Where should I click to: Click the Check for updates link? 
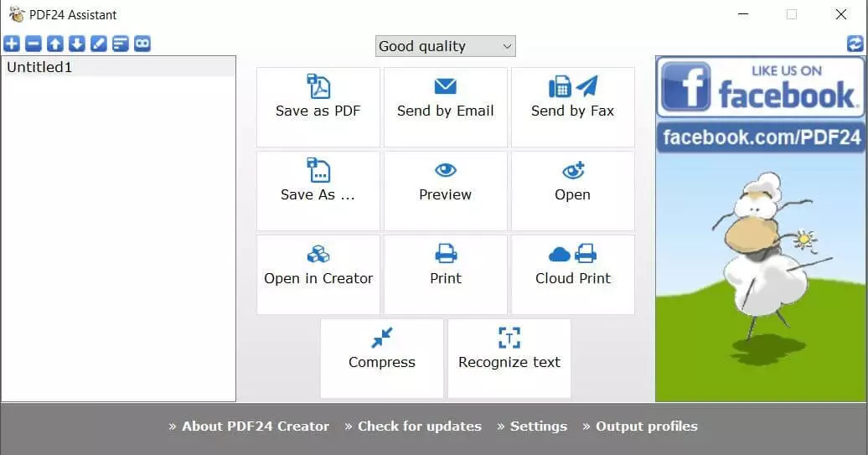click(x=419, y=427)
